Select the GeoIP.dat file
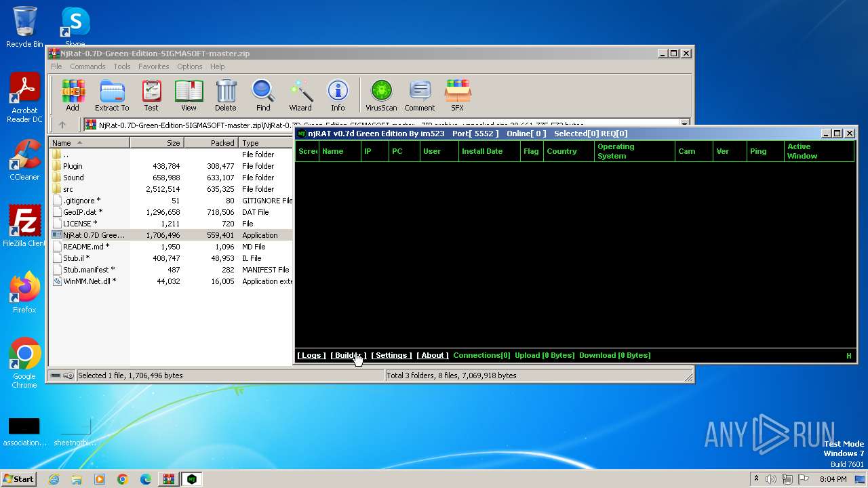868x488 pixels. (x=171, y=212)
